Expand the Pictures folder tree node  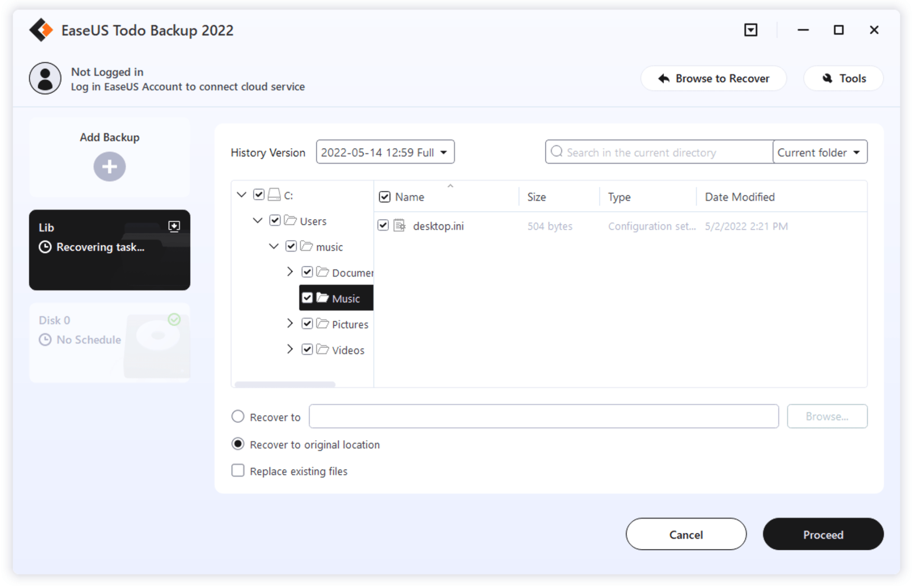pos(290,324)
